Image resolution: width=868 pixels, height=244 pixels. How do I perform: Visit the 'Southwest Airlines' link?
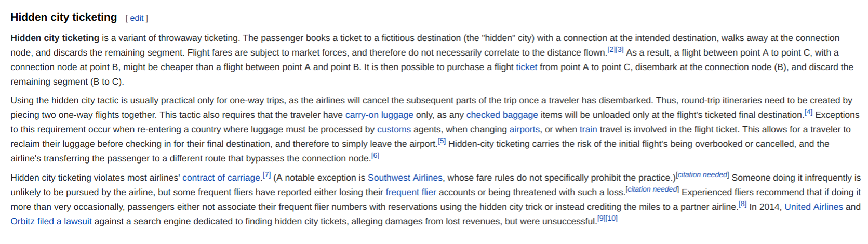coord(405,178)
